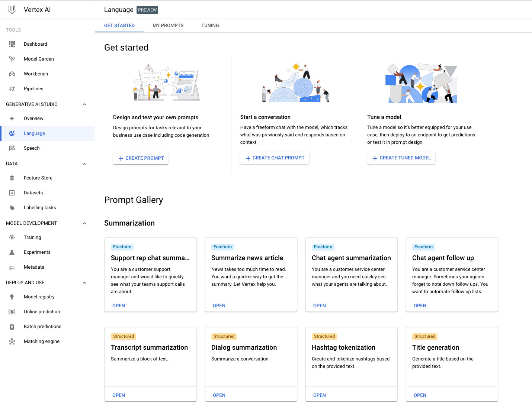
Task: Click plus icon on Create Prompt button
Action: tap(121, 159)
